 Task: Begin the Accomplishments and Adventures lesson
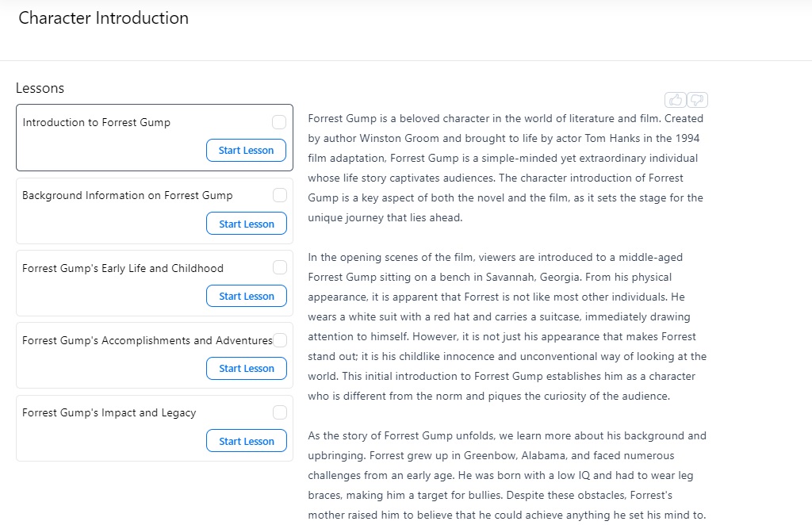(246, 369)
